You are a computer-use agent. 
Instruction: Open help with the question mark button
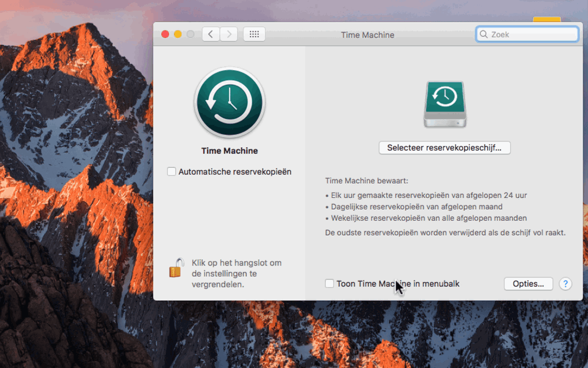pyautogui.click(x=565, y=284)
